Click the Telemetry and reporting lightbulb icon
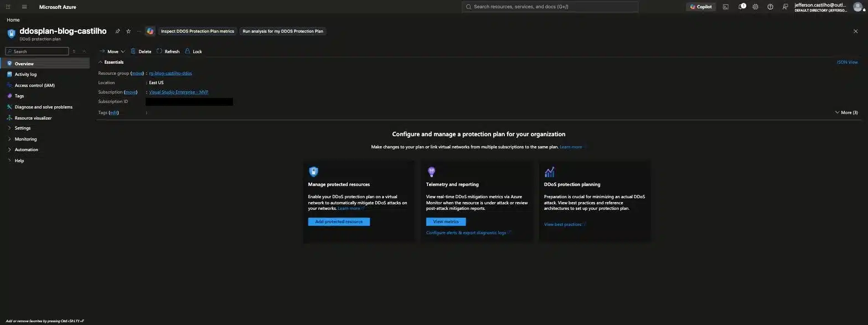This screenshot has width=868, height=325. tap(432, 172)
